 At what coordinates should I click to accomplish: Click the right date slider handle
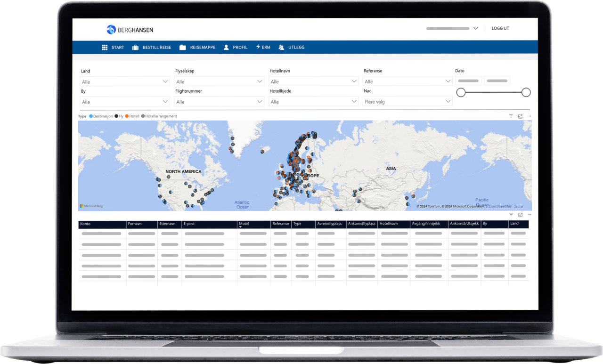(x=526, y=92)
